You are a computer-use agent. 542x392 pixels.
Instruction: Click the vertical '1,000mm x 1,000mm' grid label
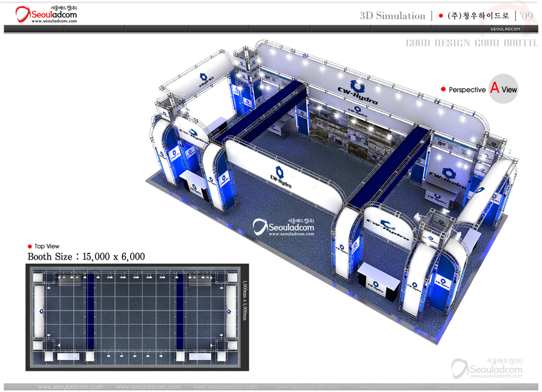click(x=245, y=300)
